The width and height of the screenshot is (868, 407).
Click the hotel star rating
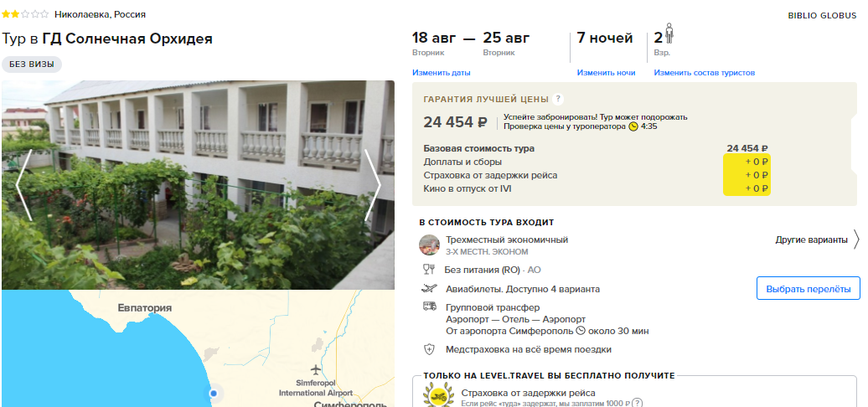point(25,14)
